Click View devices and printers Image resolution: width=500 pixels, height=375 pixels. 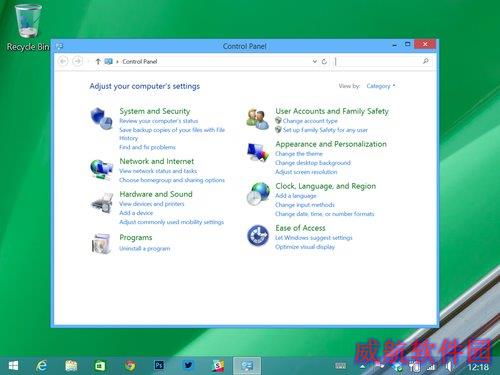[x=152, y=204]
